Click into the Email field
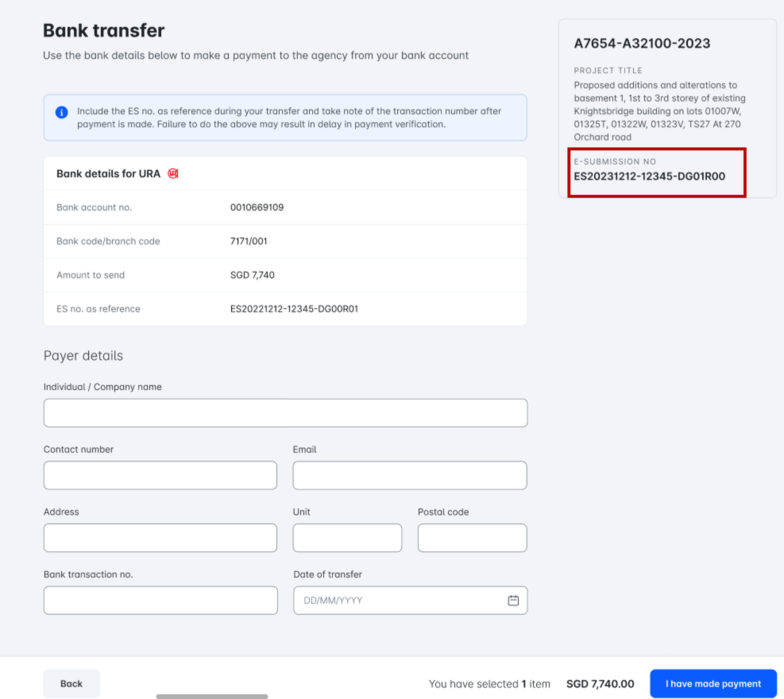The image size is (784, 699). tap(410, 475)
